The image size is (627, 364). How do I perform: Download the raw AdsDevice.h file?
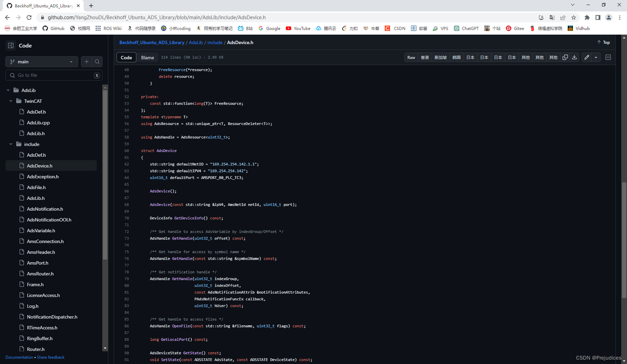[574, 57]
